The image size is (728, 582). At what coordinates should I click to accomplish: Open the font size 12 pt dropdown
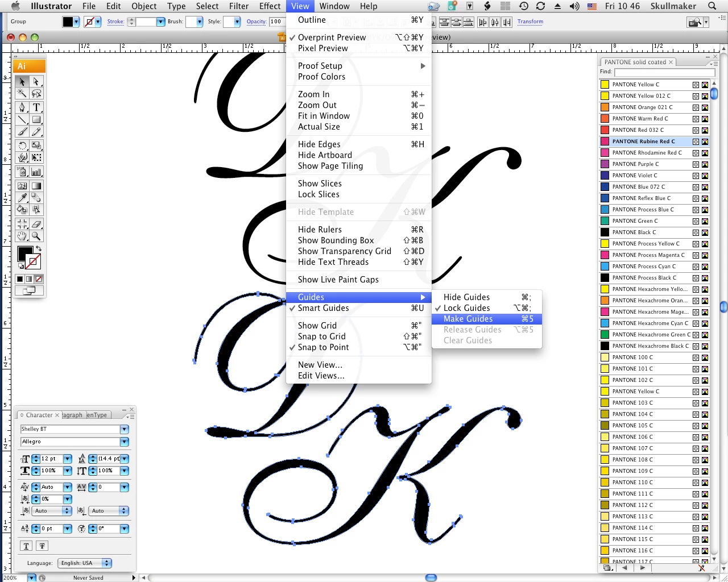[67, 459]
